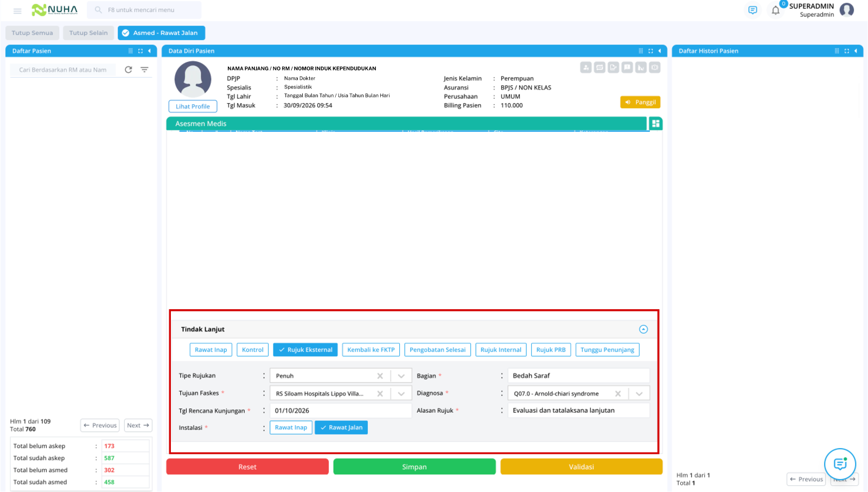868x492 pixels.
Task: Open the Diagnosa dropdown arrow
Action: click(x=639, y=394)
